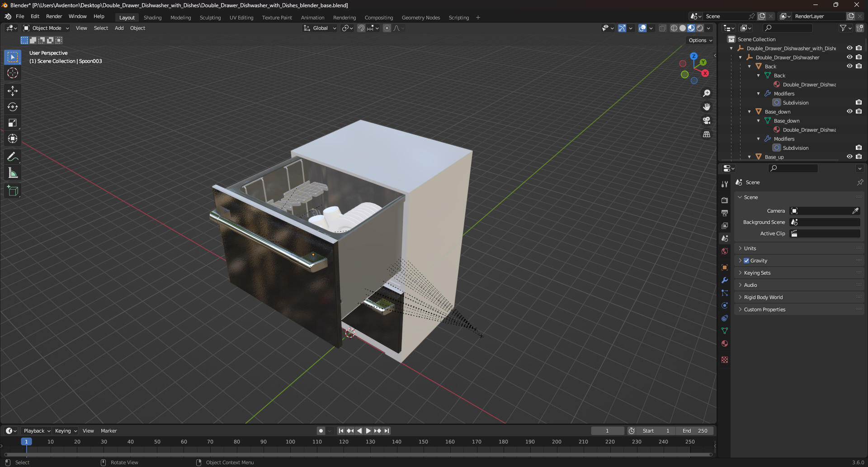Open the Material properties tab

coord(725,343)
